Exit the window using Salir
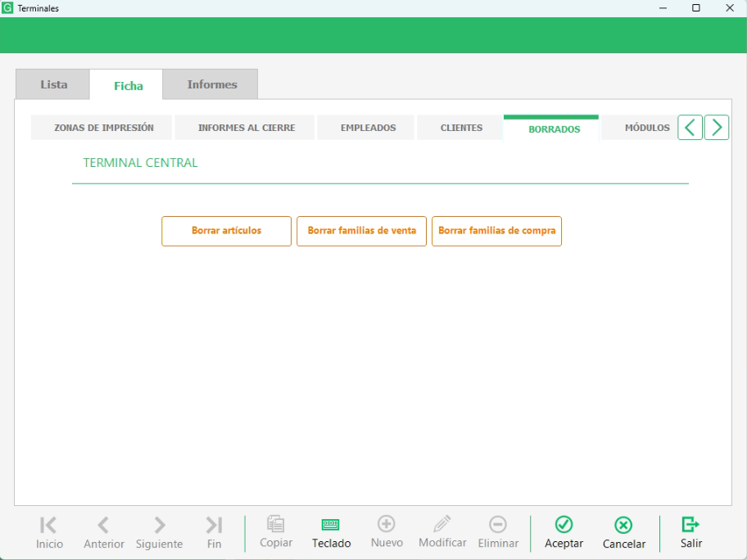Screen dimensions: 747x560 tap(690, 526)
